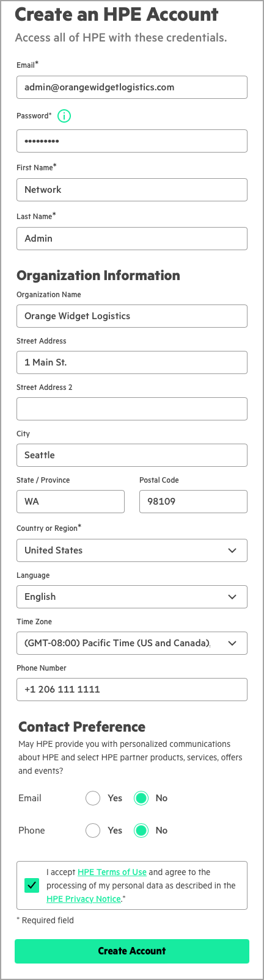Click the Create Account button
The width and height of the screenshot is (264, 980).
coord(132,951)
